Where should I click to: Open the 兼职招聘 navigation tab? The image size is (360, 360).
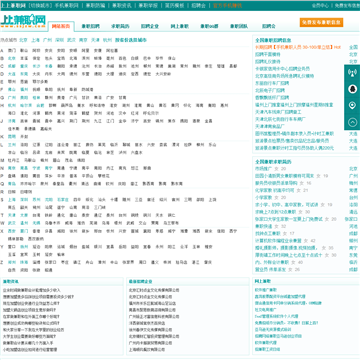(90, 26)
